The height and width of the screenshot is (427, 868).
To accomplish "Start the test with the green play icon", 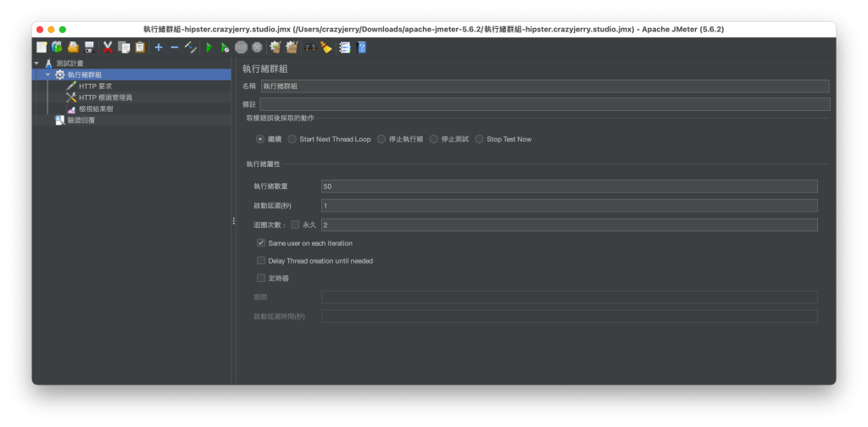I will pyautogui.click(x=209, y=47).
